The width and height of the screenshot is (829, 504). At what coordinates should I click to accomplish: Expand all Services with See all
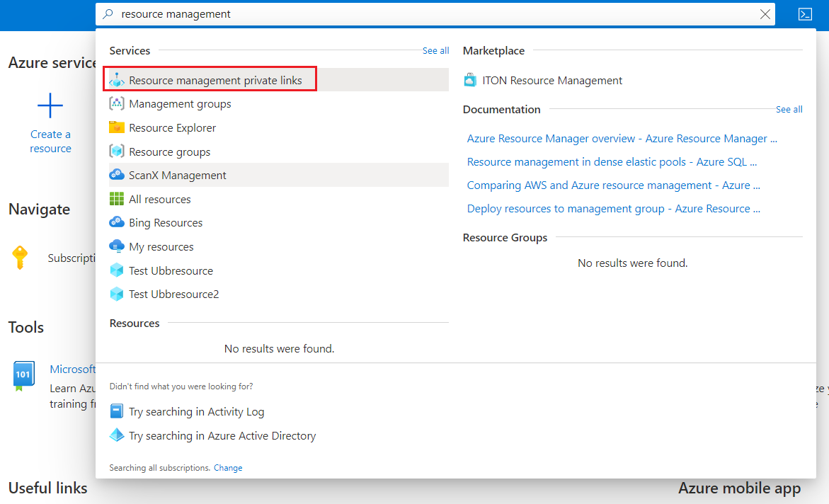[435, 50]
